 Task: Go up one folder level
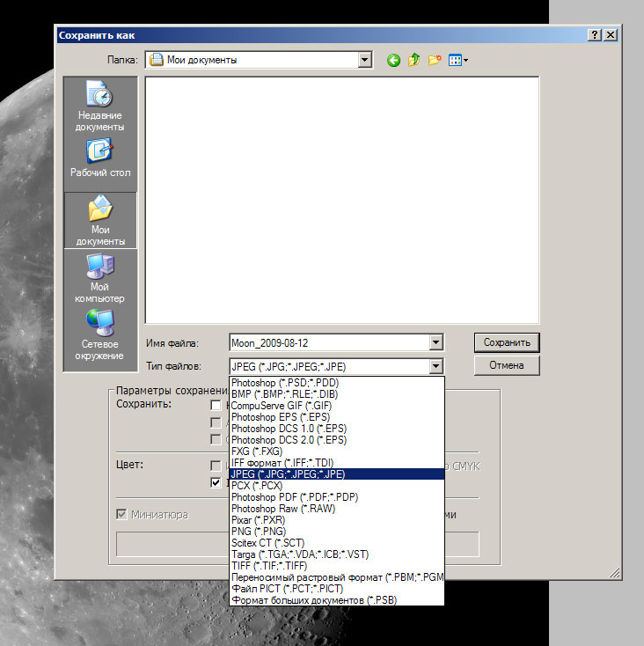pos(413,60)
